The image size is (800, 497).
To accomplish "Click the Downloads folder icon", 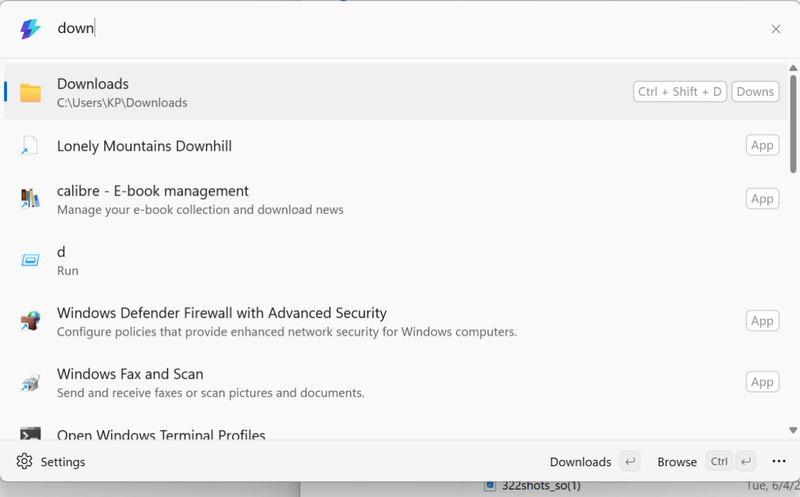I will click(x=30, y=92).
